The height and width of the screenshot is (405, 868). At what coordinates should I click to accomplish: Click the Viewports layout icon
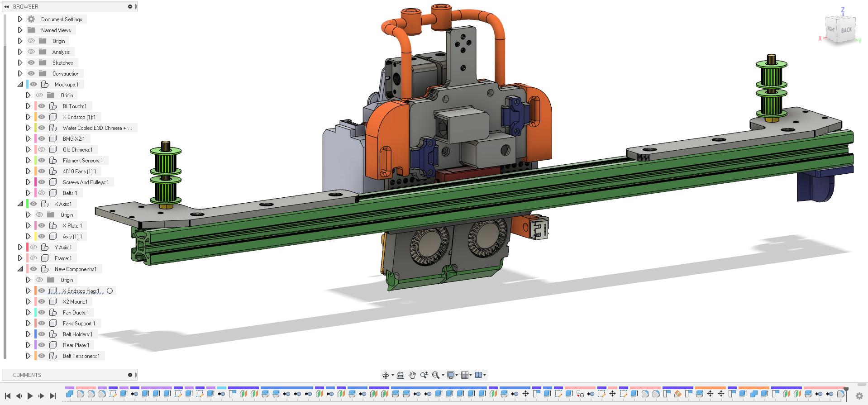pyautogui.click(x=478, y=375)
